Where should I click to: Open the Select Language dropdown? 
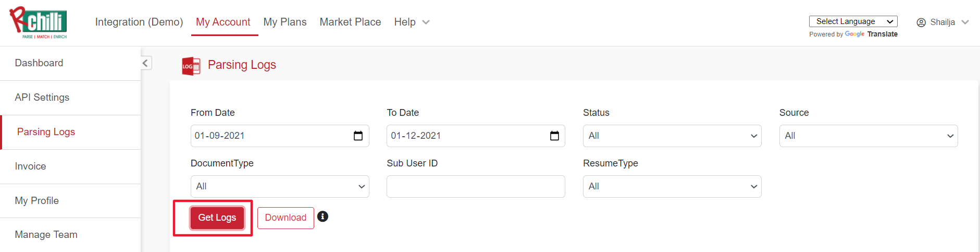pyautogui.click(x=853, y=21)
